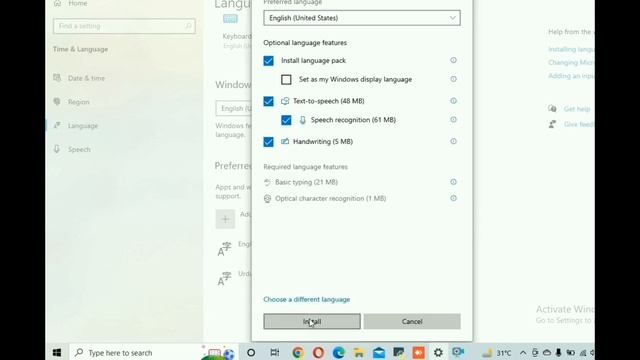Screen dimensions: 640x360
Task: Click Basic typing (21 MB) text
Action: pos(306,182)
